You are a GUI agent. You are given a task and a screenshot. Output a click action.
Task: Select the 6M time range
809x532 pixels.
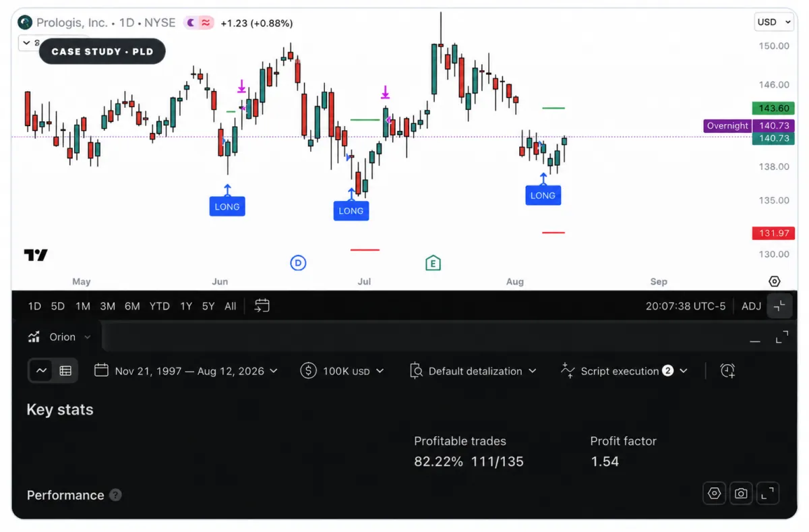pyautogui.click(x=132, y=306)
